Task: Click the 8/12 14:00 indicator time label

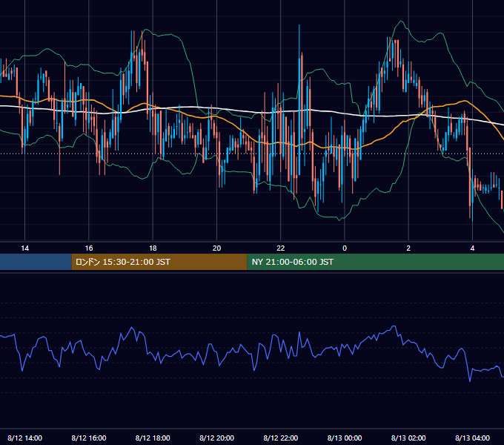Action: 24,438
